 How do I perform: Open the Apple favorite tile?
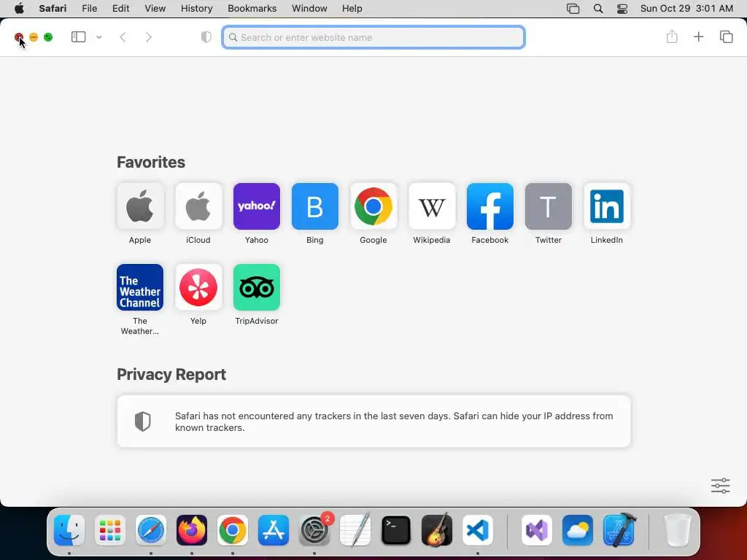click(x=140, y=206)
